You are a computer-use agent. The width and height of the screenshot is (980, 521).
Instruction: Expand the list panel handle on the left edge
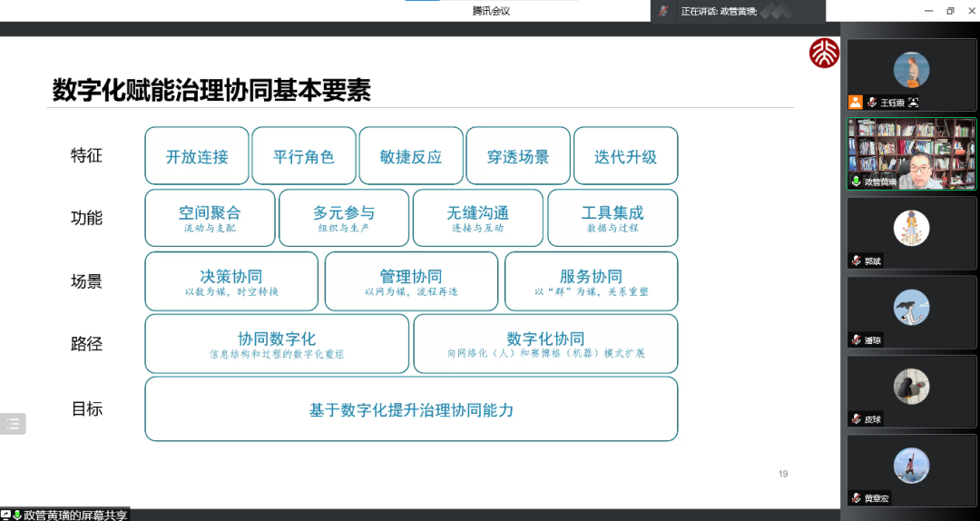(13, 423)
